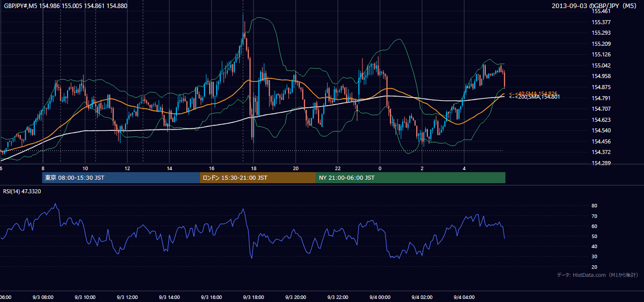Image resolution: width=644 pixels, height=302 pixels.
Task: Click RSI scale value 20
Action: [x=595, y=267]
